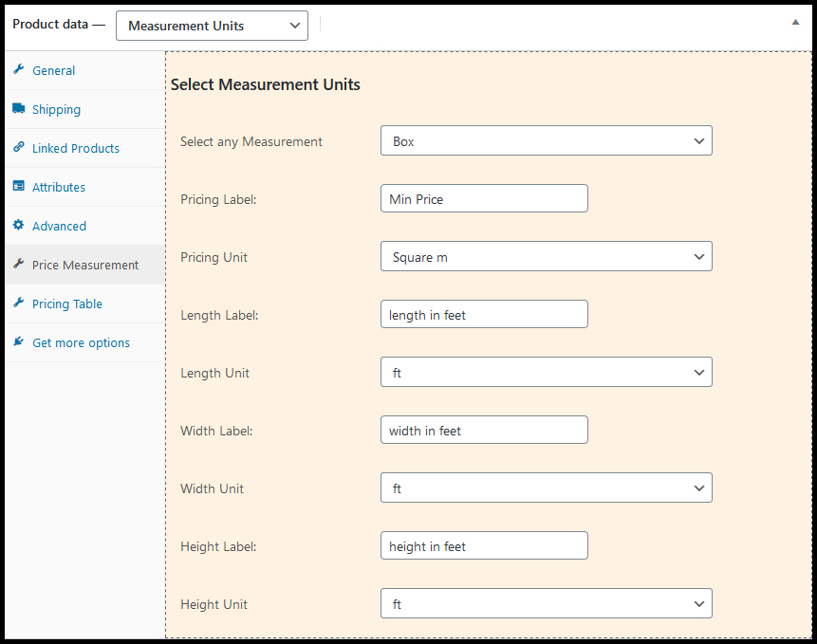The image size is (817, 644).
Task: Click the gear icon for Advanced
Action: (18, 226)
